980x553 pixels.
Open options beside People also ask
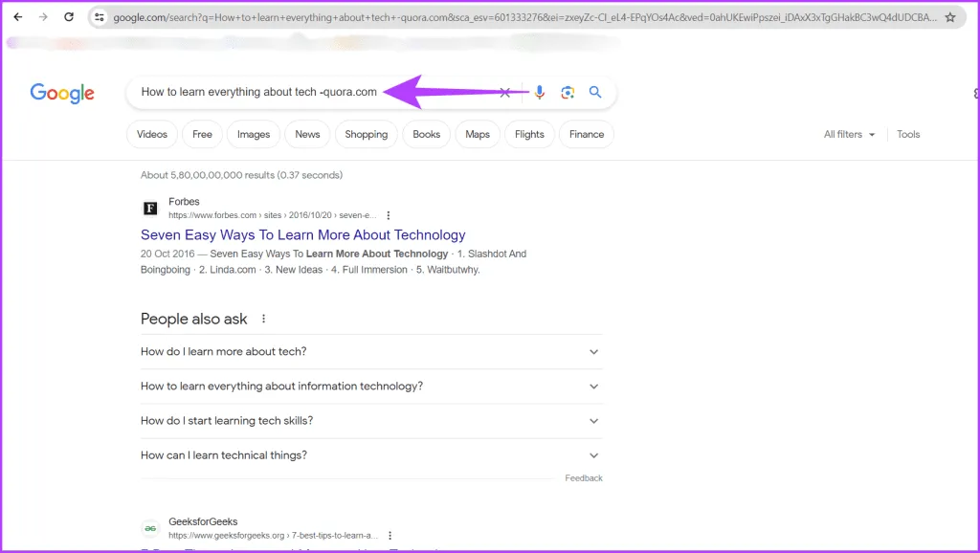tap(264, 319)
